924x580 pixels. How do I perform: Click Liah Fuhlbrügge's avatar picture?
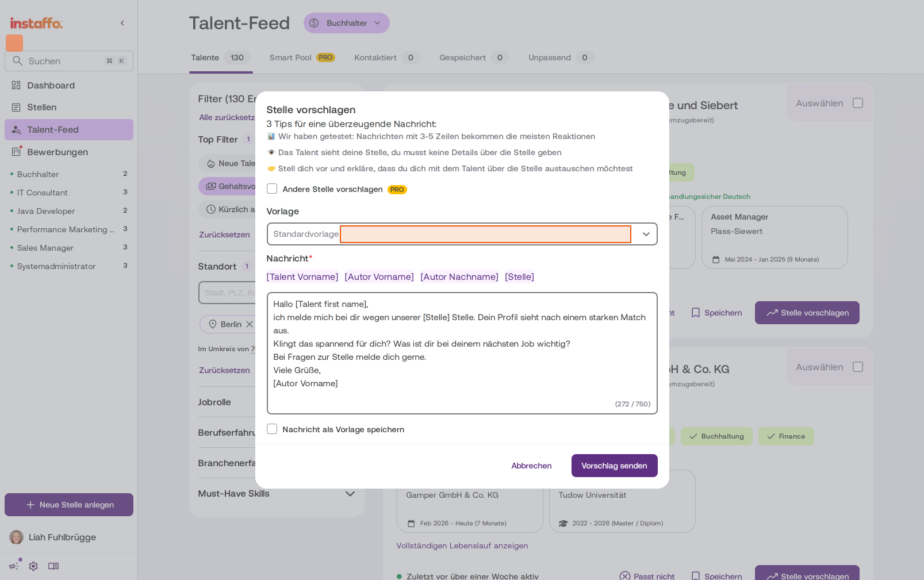[x=17, y=537]
